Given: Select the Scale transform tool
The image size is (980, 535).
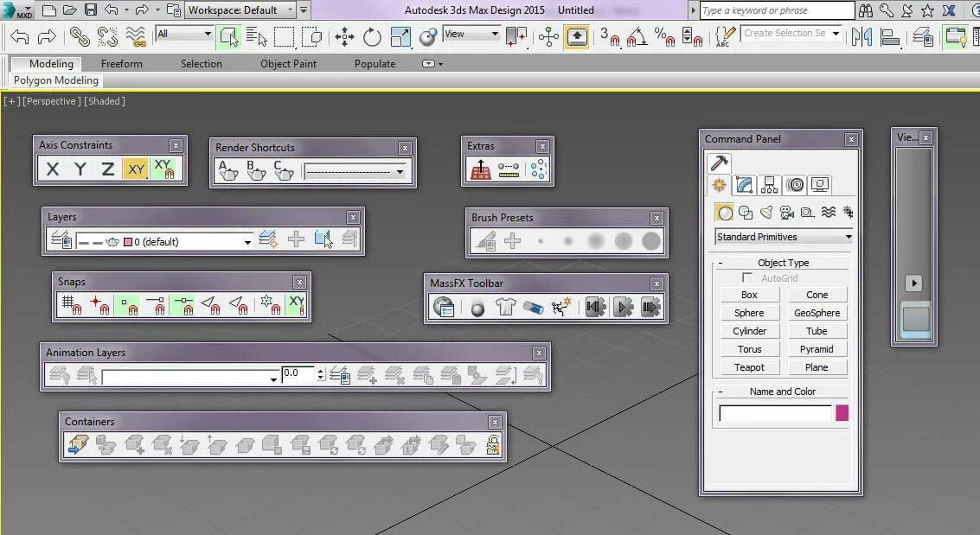Looking at the screenshot, I should (x=400, y=37).
